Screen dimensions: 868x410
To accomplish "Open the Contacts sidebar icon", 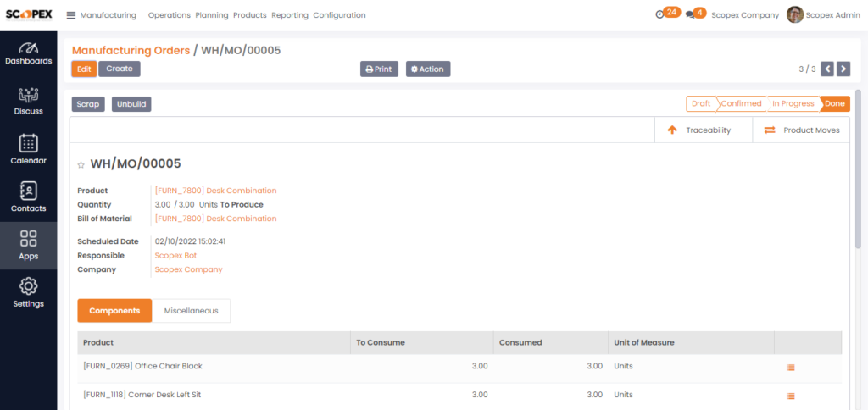I will coord(28,197).
